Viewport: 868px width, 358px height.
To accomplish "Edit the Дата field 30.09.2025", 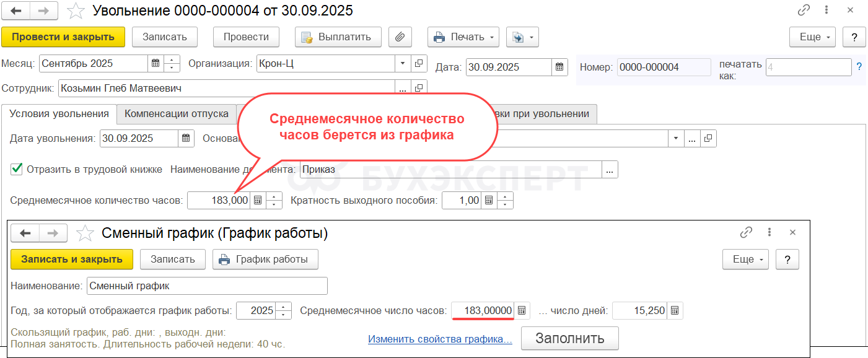I will [x=509, y=67].
